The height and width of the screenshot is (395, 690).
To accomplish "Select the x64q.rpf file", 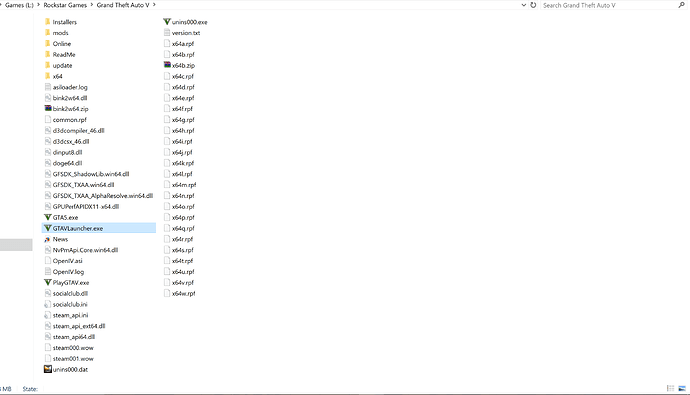I will coord(183,228).
